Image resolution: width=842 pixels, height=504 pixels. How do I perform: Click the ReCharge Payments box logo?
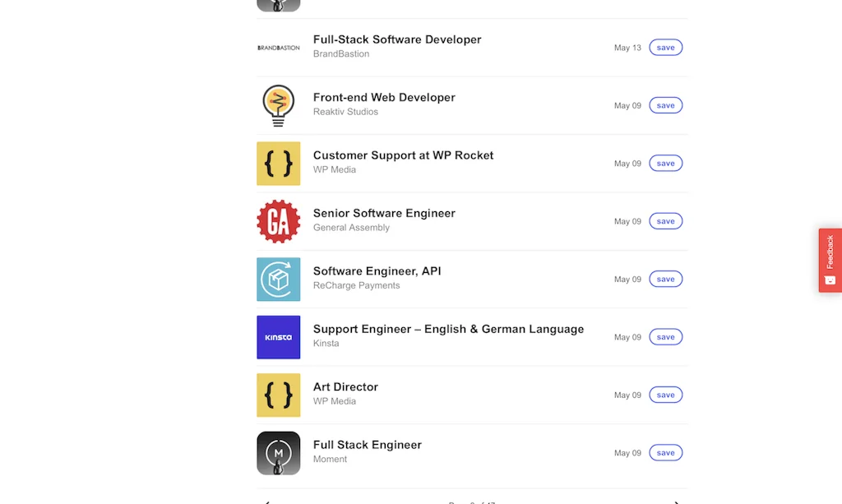tap(278, 280)
